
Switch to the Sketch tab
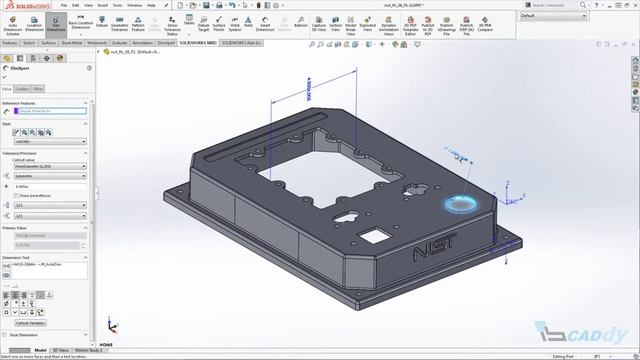(29, 43)
